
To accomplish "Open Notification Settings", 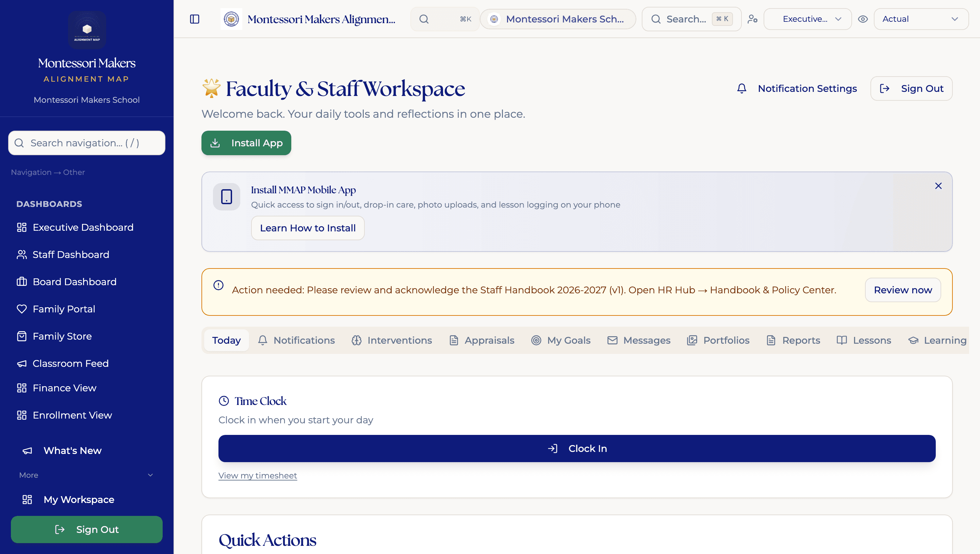I will (797, 89).
